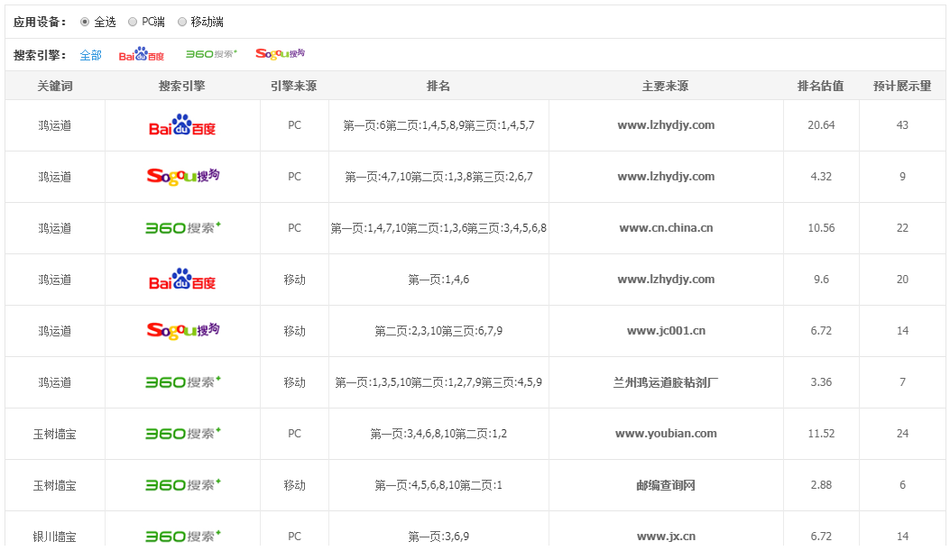This screenshot has width=950, height=560.
Task: Filter by Sogou logo in filter row
Action: click(280, 54)
